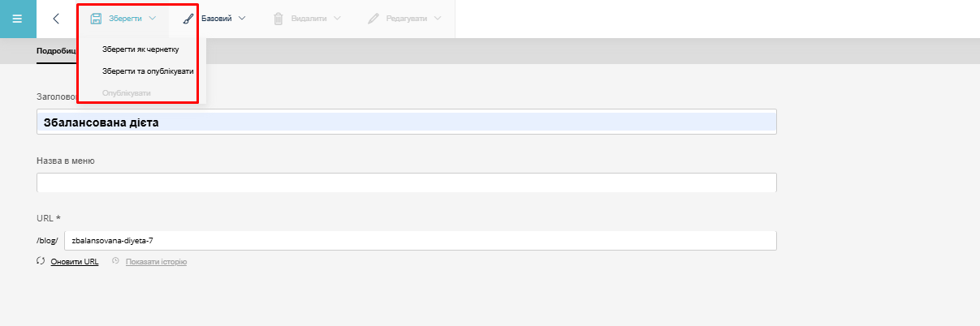Focus the Назва в меню input field
This screenshot has width=980, height=326.
(406, 182)
